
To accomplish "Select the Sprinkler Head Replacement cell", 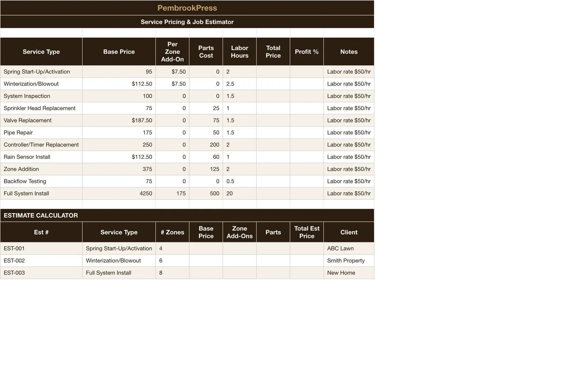I will (x=41, y=108).
